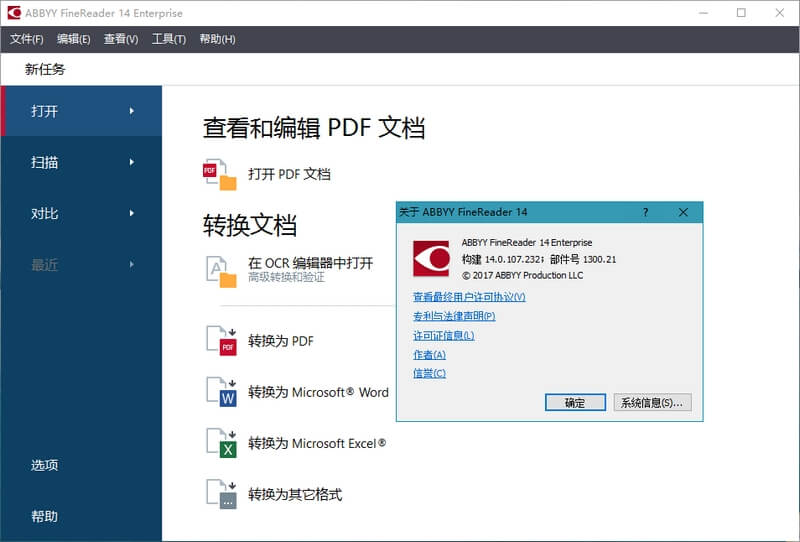Select the 扫描 sidebar tab

click(82, 162)
